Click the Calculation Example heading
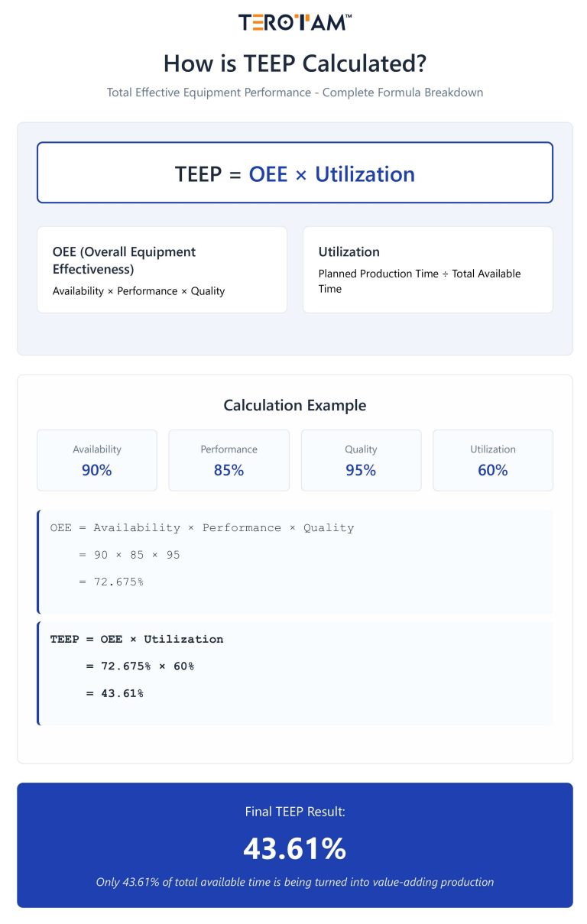 (x=294, y=405)
